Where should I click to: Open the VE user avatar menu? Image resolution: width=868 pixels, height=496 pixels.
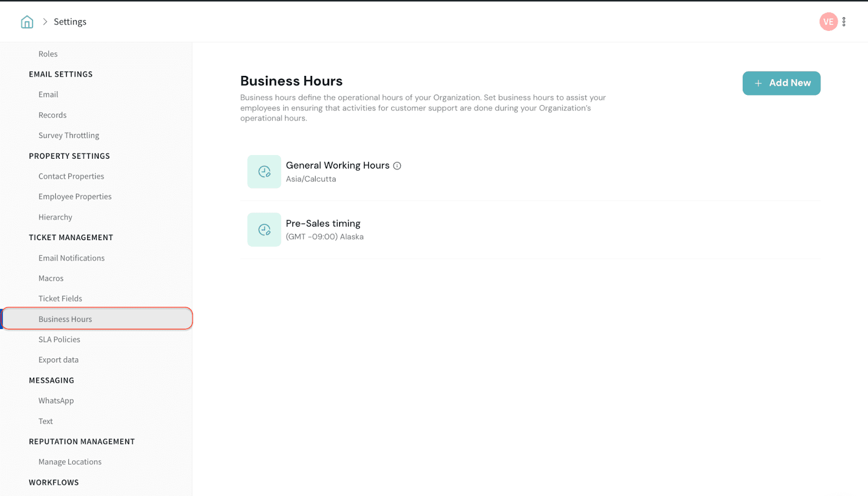tap(828, 22)
